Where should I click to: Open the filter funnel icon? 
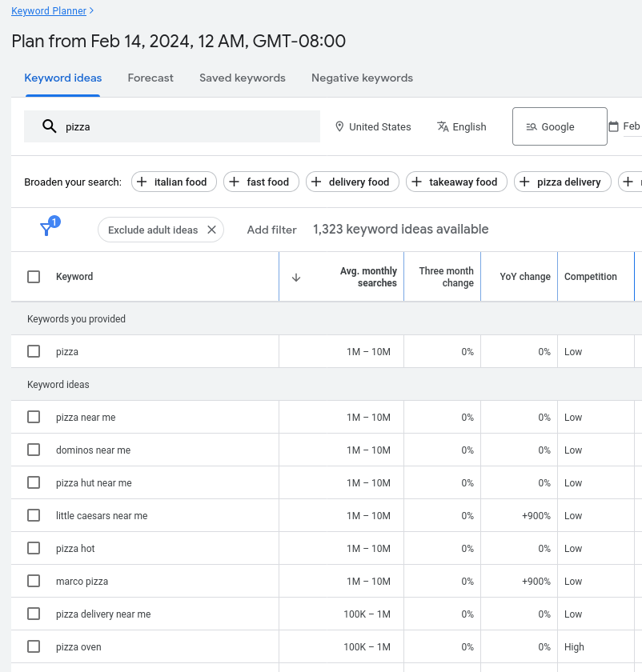point(46,228)
